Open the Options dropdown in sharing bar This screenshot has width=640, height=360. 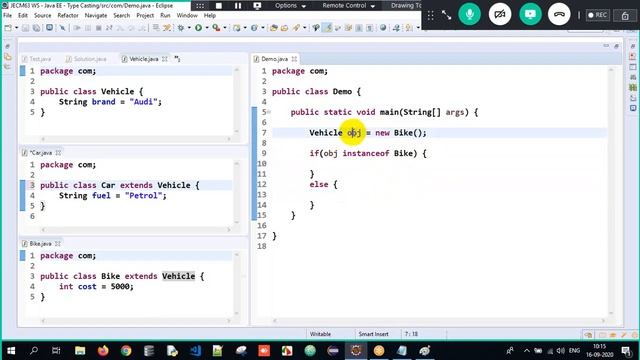[x=290, y=6]
